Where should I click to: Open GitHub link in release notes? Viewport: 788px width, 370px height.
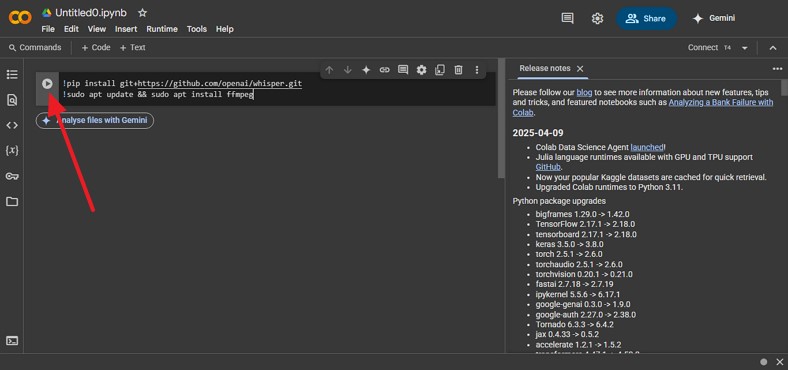(x=548, y=167)
